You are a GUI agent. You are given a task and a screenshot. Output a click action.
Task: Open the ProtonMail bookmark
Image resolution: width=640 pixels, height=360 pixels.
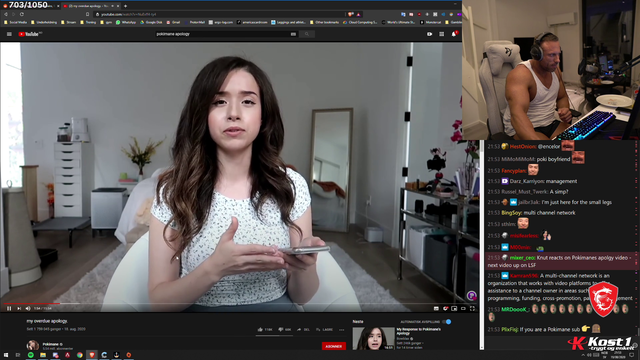(195, 22)
